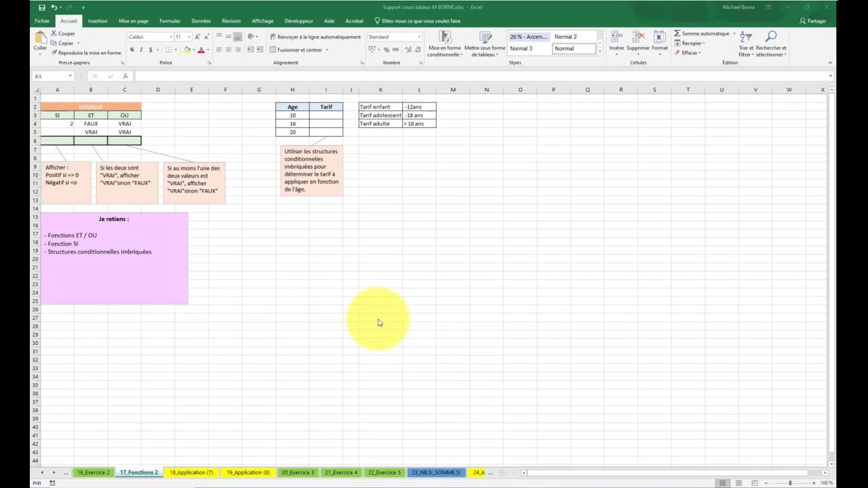Increase font size with larger A icon

(x=197, y=37)
